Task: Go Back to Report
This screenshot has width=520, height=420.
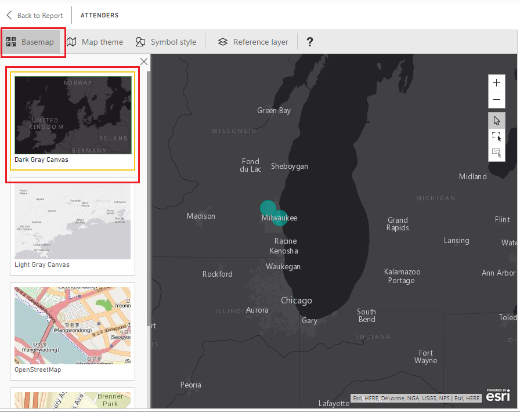Action: 34,15
